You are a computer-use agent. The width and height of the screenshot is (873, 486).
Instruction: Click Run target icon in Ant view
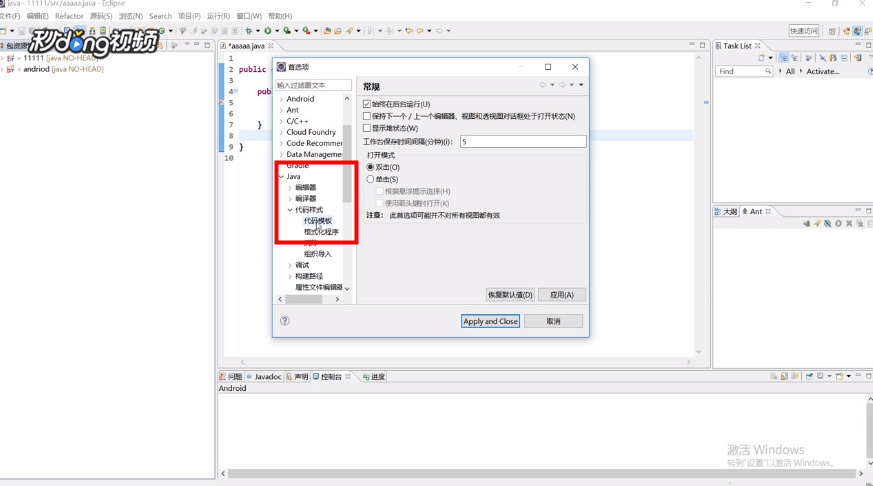pos(838,223)
